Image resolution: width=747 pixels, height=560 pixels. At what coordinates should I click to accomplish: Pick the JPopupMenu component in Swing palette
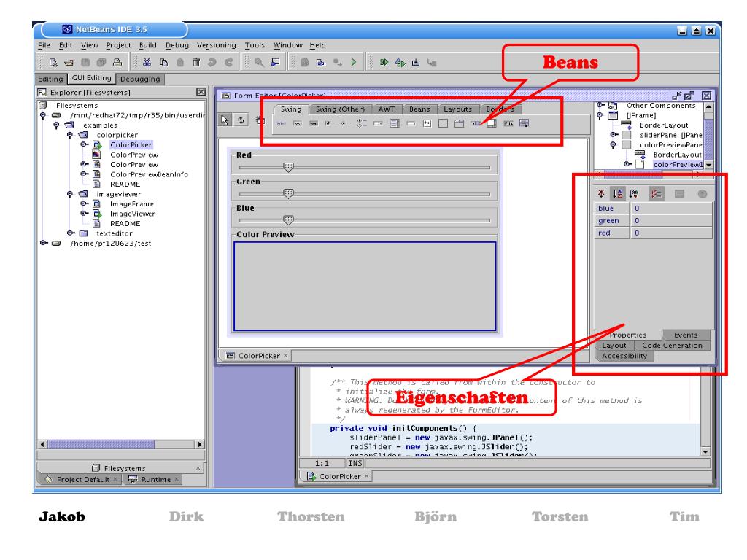tap(524, 124)
